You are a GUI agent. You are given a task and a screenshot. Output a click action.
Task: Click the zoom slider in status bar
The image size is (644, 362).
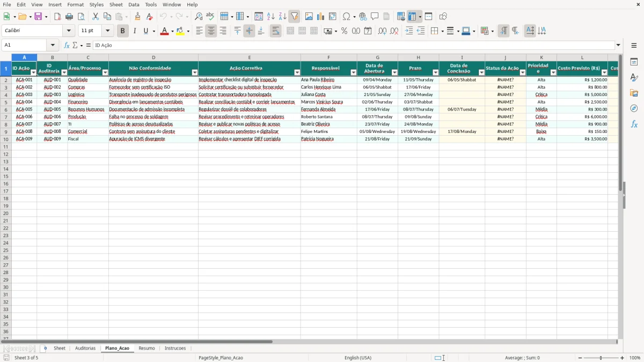click(601, 358)
